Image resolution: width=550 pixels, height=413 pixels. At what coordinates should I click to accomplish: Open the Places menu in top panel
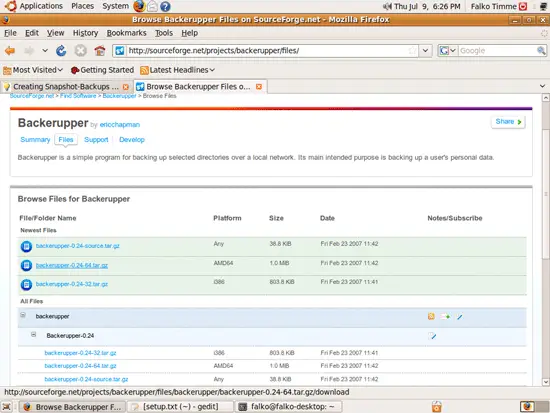click(x=82, y=6)
